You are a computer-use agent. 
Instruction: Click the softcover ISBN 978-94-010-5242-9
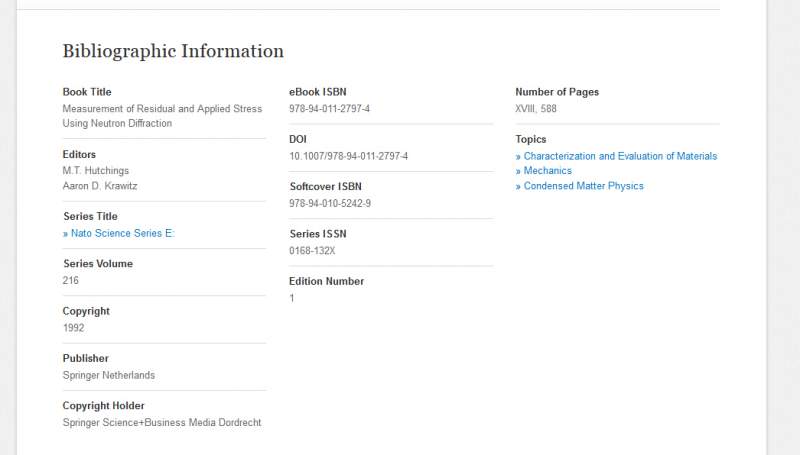tap(330, 203)
